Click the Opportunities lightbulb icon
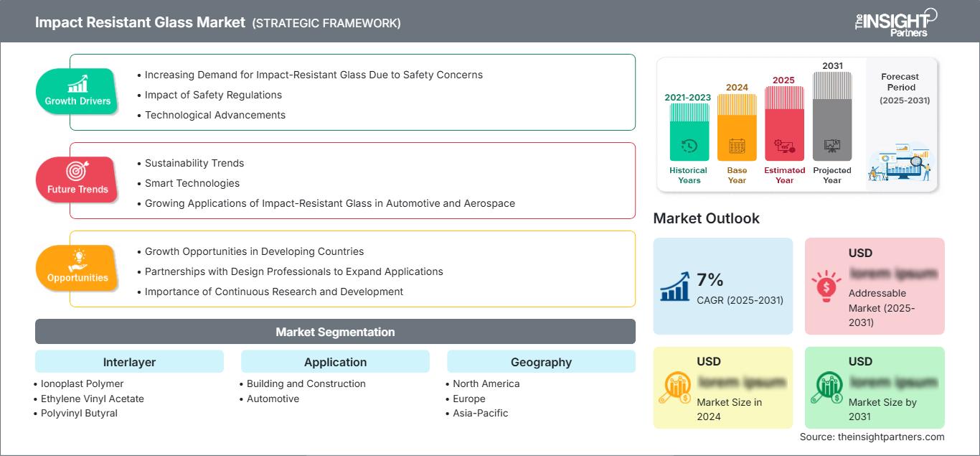 [77, 259]
